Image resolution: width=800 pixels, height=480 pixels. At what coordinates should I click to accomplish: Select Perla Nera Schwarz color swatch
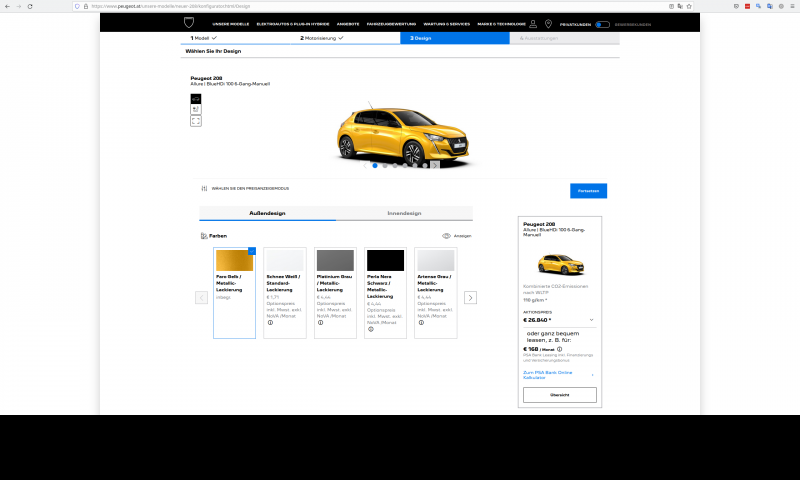pos(385,260)
